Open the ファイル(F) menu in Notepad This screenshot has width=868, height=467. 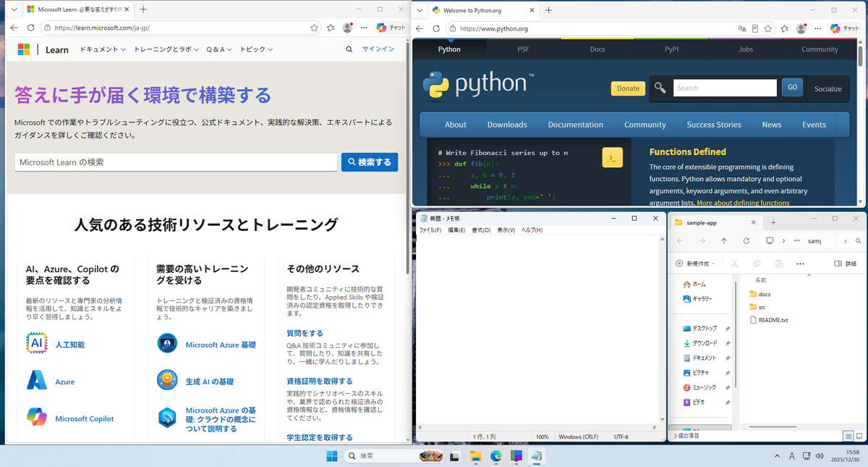pos(430,230)
